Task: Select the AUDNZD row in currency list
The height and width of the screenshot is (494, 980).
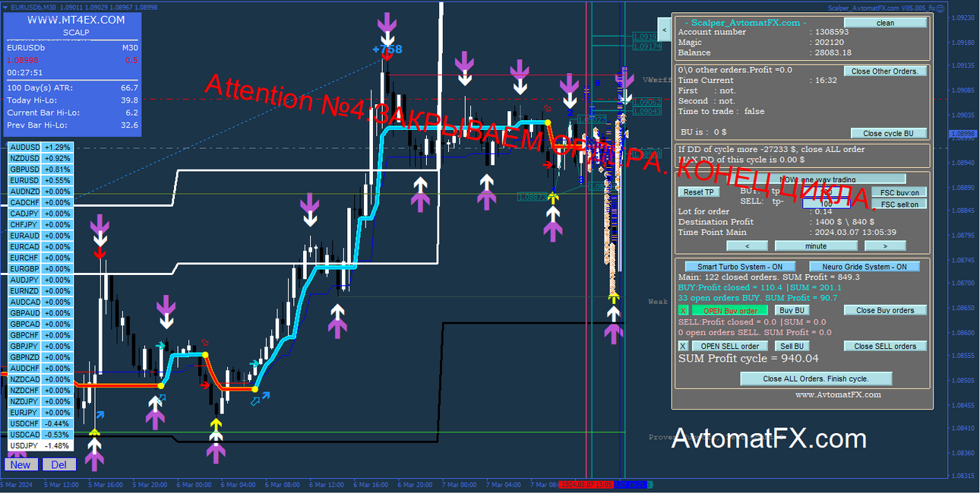Action: (40, 192)
